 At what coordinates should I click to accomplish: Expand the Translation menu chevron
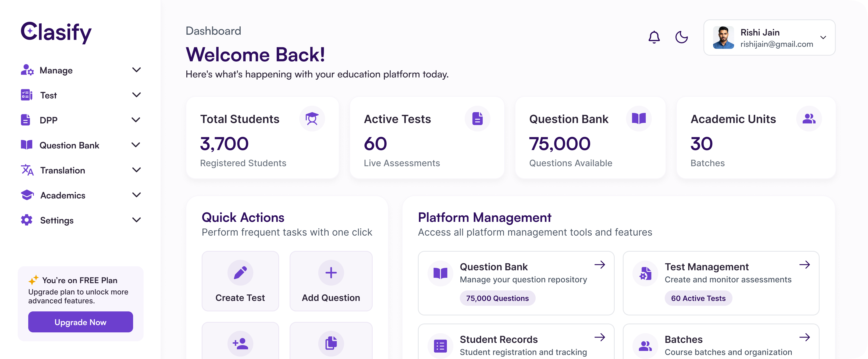(x=136, y=170)
